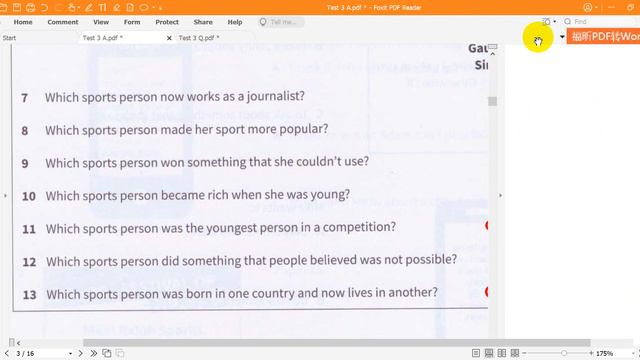Select the Typewriter text tool icon
Viewport: 640px width, 360px height.
point(102,7)
